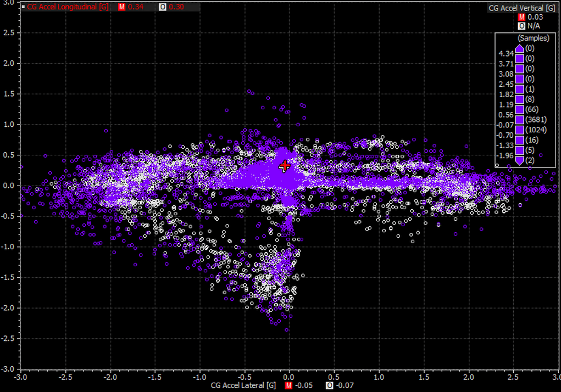Viewport: 561px width, 392px height.
Task: Click the Lateral overlay value -0.07
Action: [x=345, y=385]
